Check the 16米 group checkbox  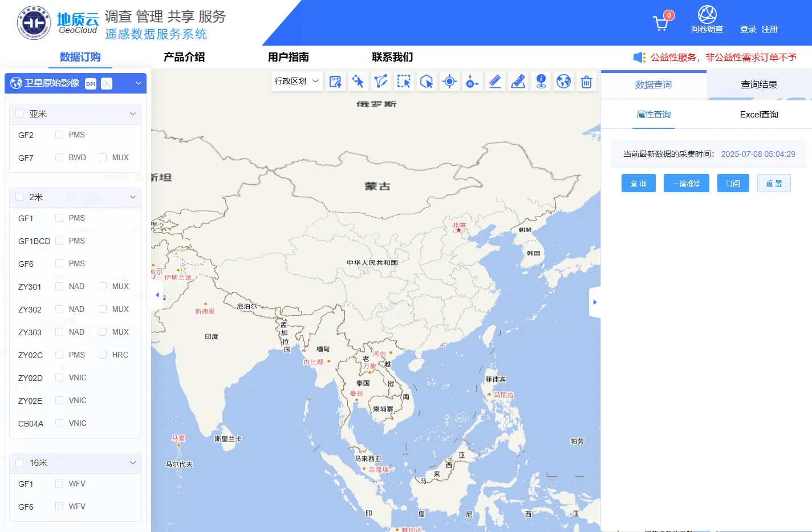click(19, 462)
